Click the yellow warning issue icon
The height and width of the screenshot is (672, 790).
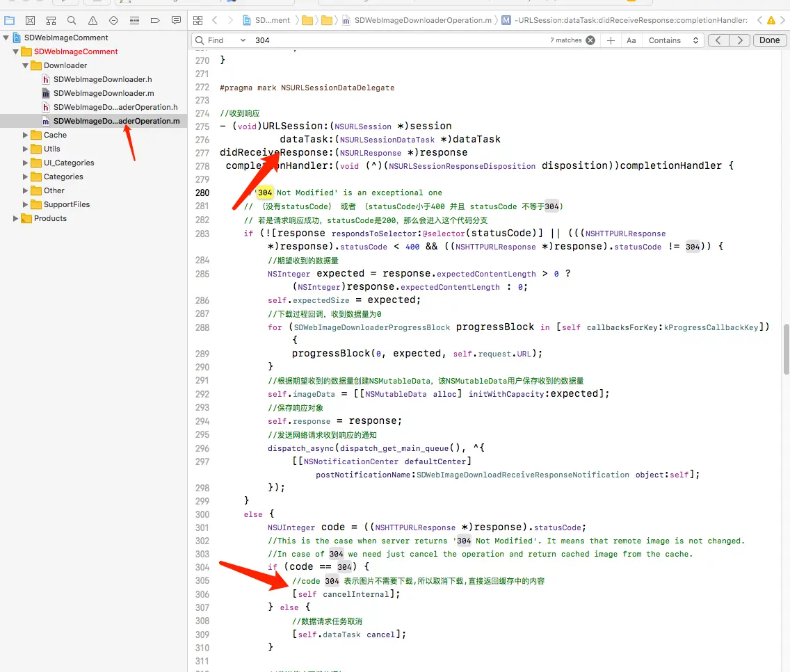pos(771,21)
